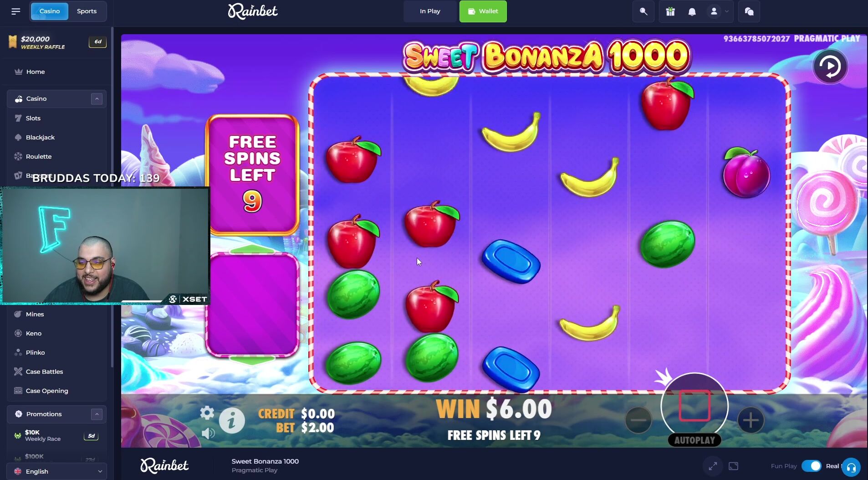
Task: Open the hamburger menu icon
Action: pyautogui.click(x=16, y=11)
